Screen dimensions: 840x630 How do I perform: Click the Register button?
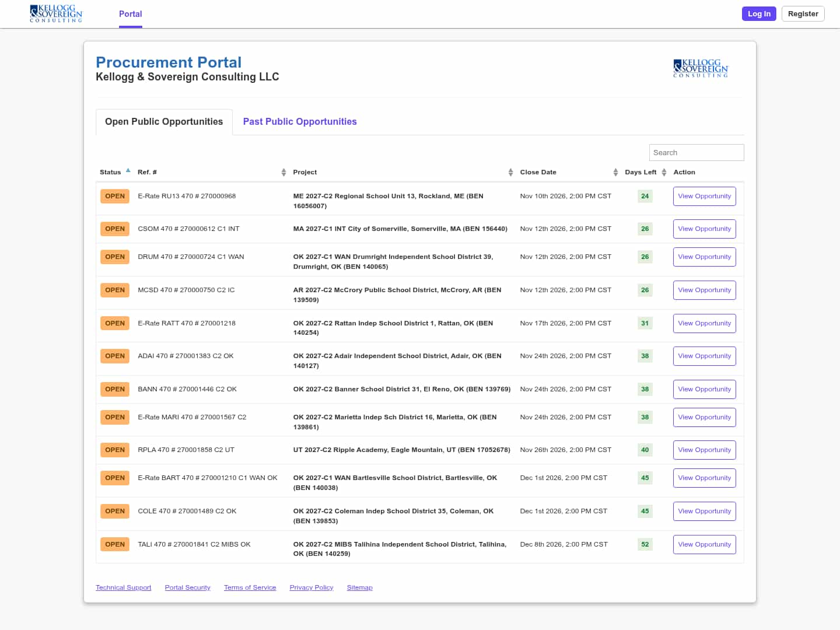[x=803, y=14]
